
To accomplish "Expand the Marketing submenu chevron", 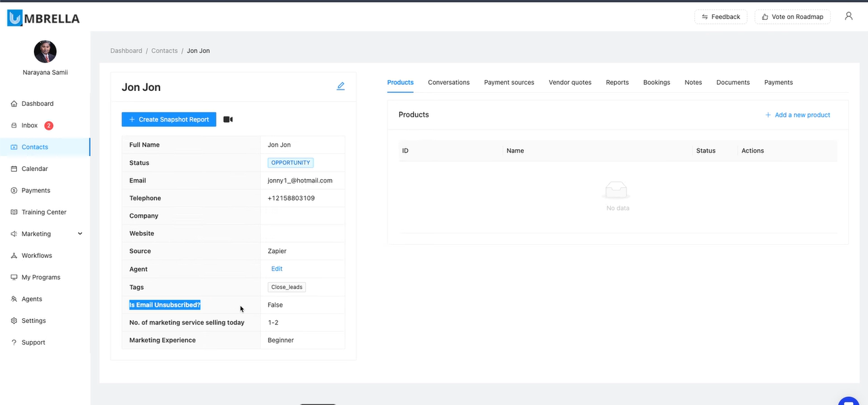I will pyautogui.click(x=80, y=234).
